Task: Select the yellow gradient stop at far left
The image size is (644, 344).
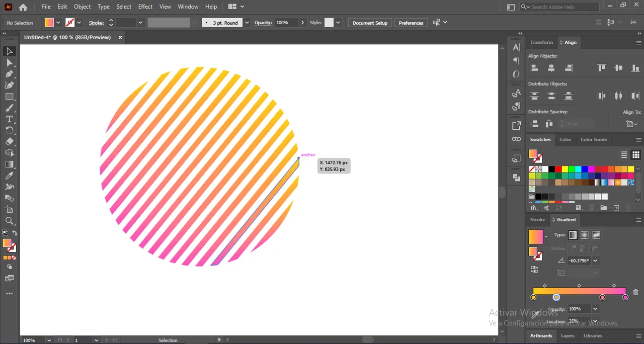Action: 533,297
